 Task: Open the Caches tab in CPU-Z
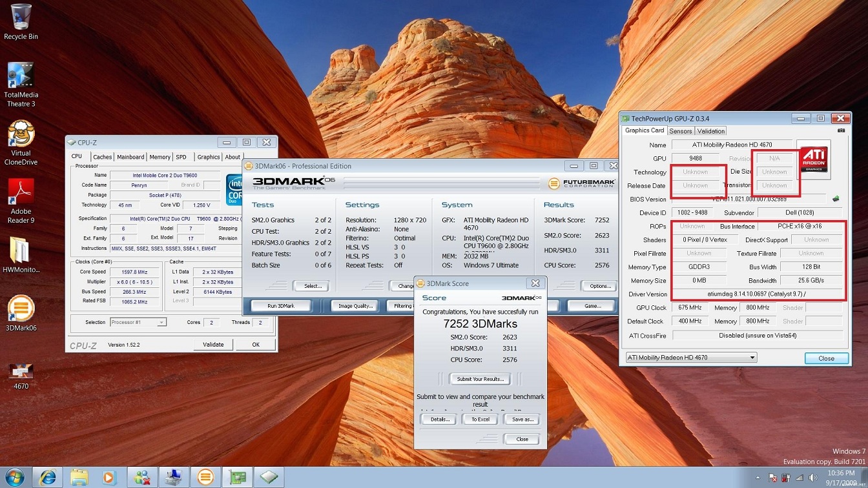pos(102,157)
